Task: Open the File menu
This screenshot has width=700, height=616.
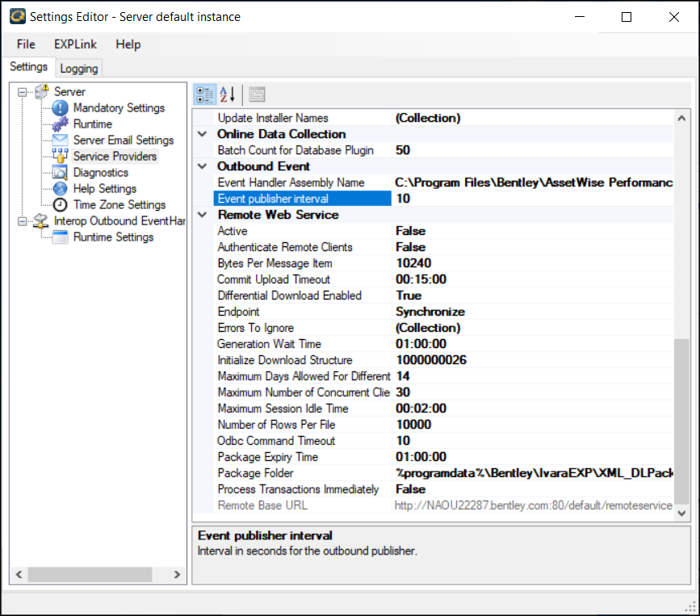Action: tap(26, 44)
